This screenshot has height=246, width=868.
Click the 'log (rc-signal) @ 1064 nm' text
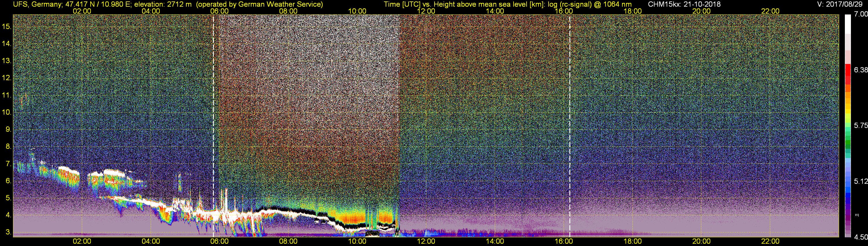click(590, 4)
